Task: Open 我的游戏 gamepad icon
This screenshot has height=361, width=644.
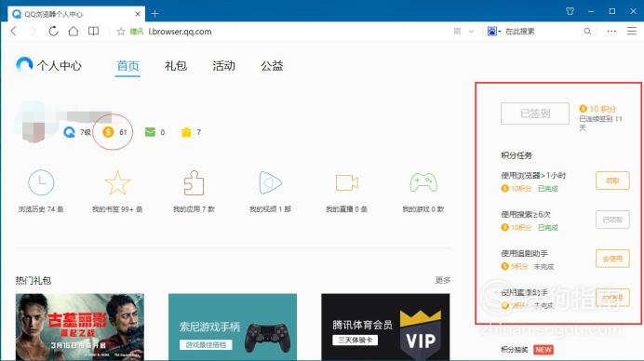Action: pos(423,182)
